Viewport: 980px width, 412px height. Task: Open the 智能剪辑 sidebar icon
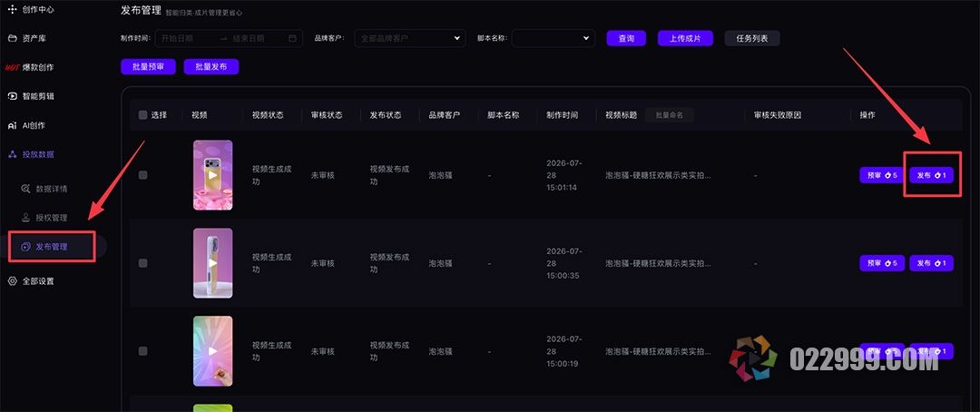coord(13,96)
